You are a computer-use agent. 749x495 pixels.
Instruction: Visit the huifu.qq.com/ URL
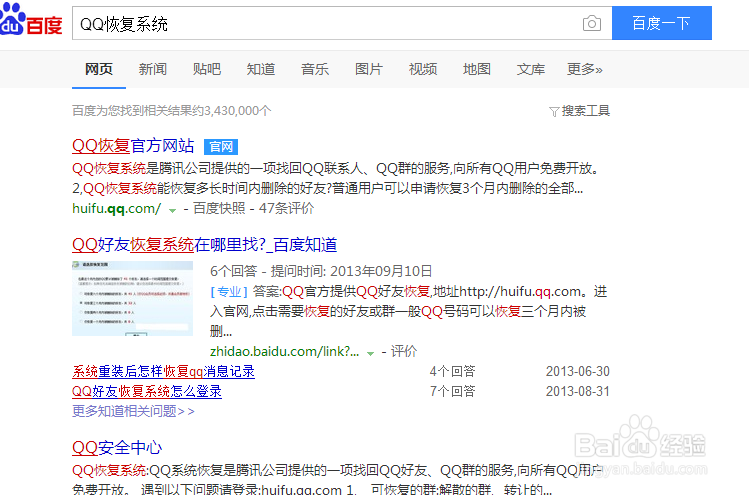(117, 208)
